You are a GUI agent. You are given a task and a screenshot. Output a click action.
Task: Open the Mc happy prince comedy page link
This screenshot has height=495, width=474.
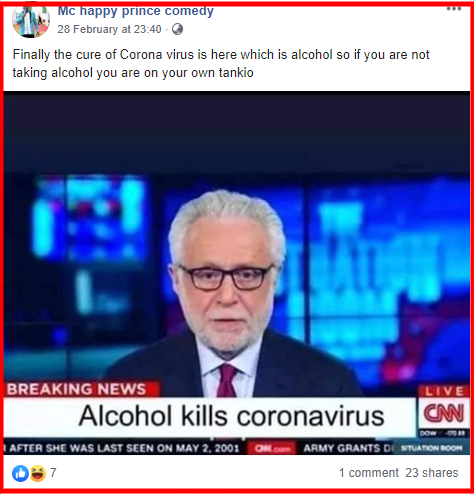pos(135,11)
